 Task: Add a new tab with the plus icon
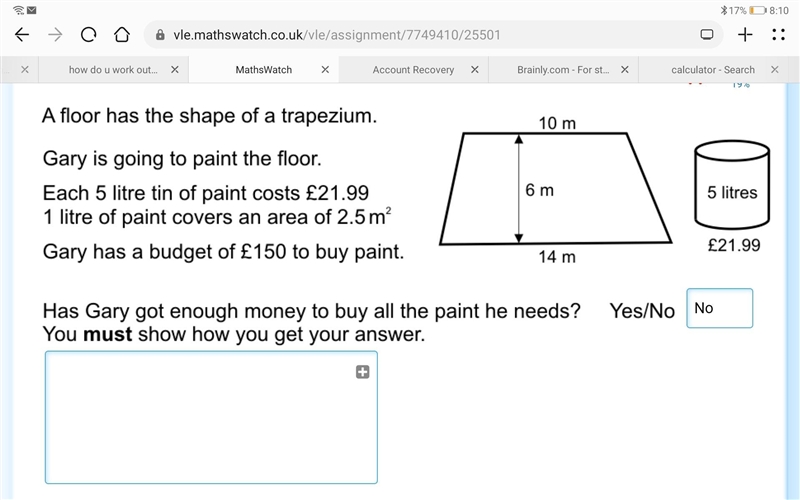click(x=745, y=35)
